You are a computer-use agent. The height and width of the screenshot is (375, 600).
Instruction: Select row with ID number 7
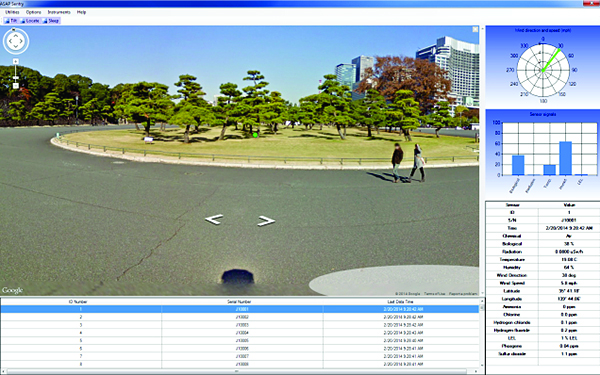click(x=240, y=356)
